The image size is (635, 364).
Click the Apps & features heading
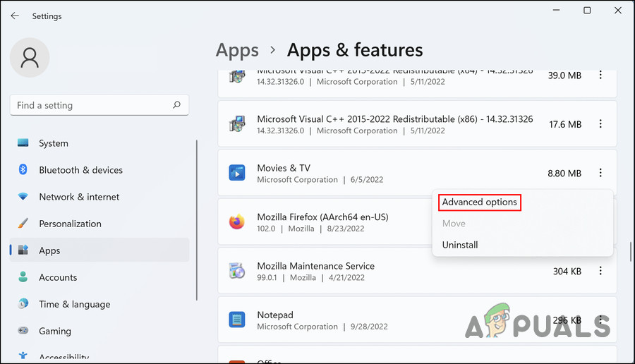coord(355,50)
